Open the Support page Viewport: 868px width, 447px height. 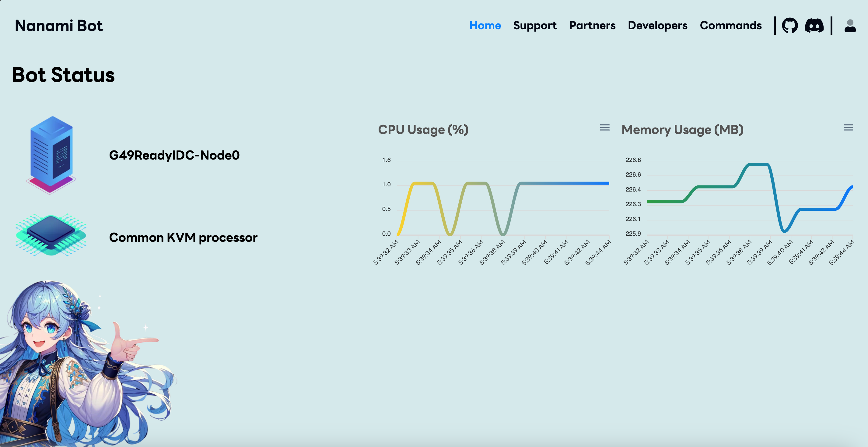(535, 26)
